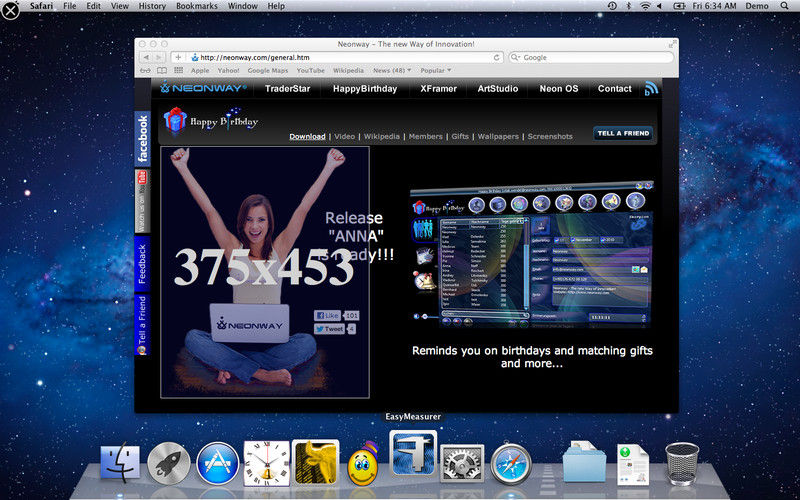Click the plus add-bookmark button beside address bar
The width and height of the screenshot is (800, 500).
click(178, 58)
